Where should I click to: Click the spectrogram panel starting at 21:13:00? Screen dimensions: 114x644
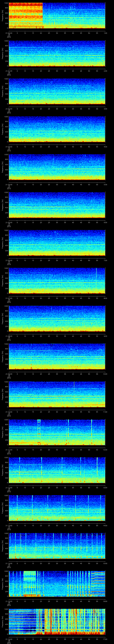point(57,508)
